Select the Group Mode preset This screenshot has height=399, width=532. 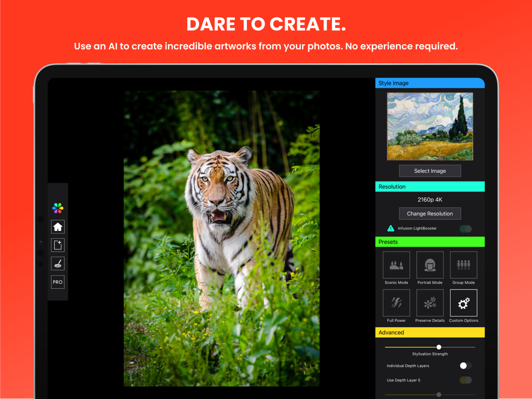463,265
